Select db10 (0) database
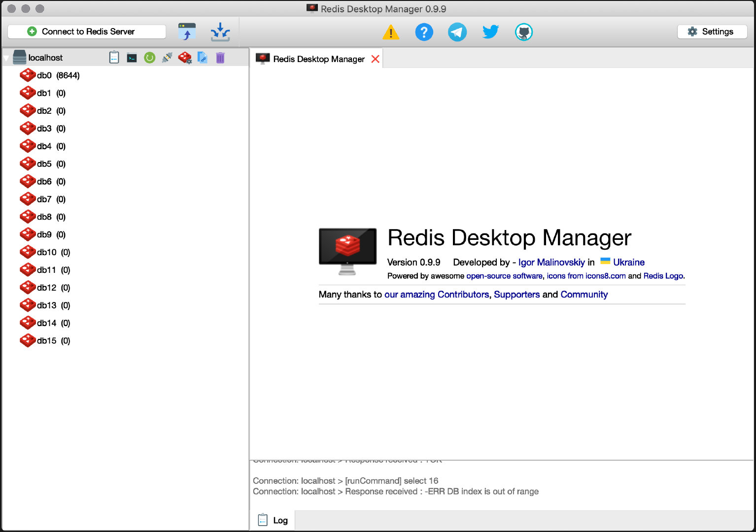Screen dimensions: 756x532 coord(45,253)
